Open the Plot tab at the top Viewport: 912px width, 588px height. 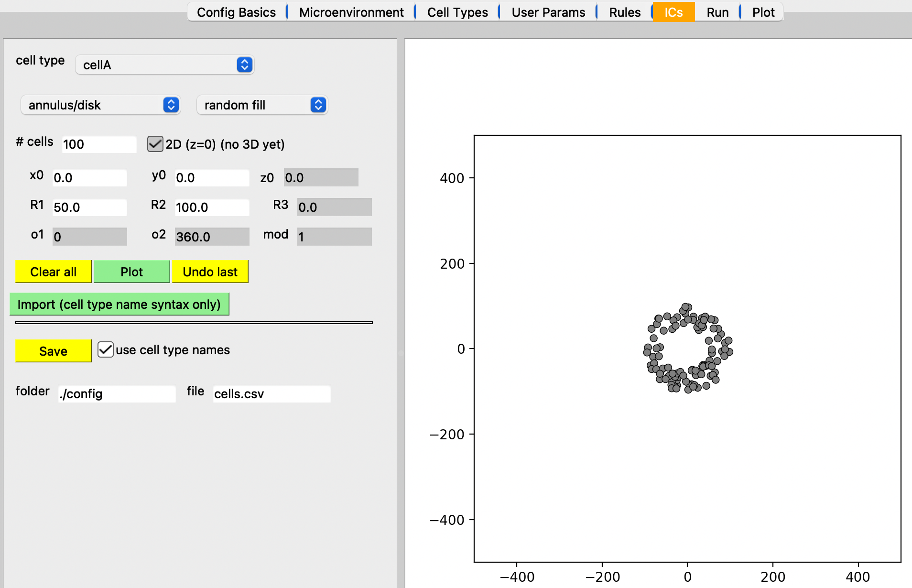[x=763, y=12]
